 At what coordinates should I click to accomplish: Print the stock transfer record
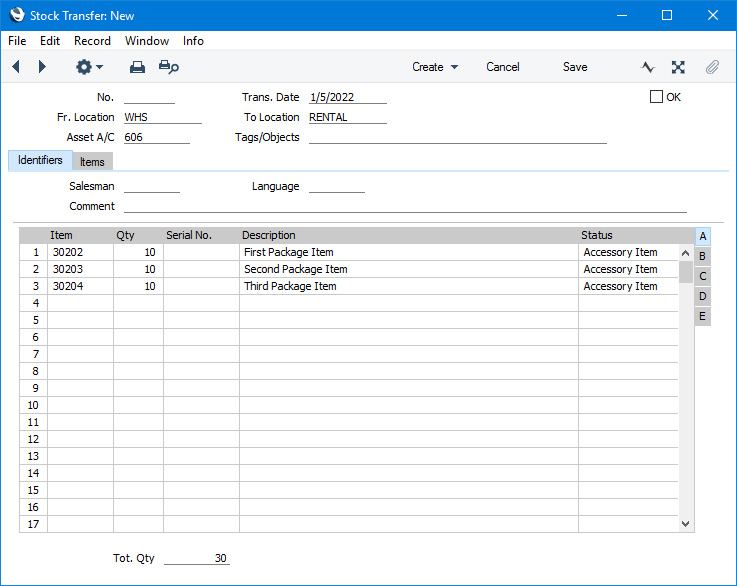(137, 67)
